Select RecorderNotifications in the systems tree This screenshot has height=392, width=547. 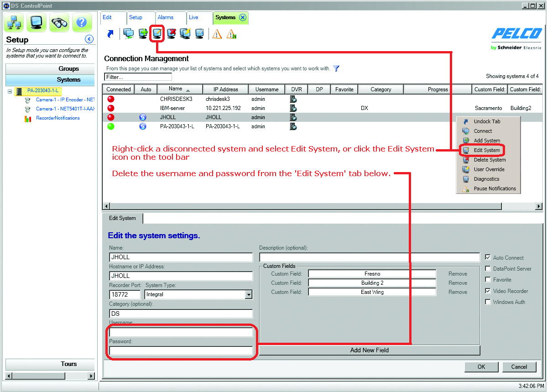pos(57,118)
